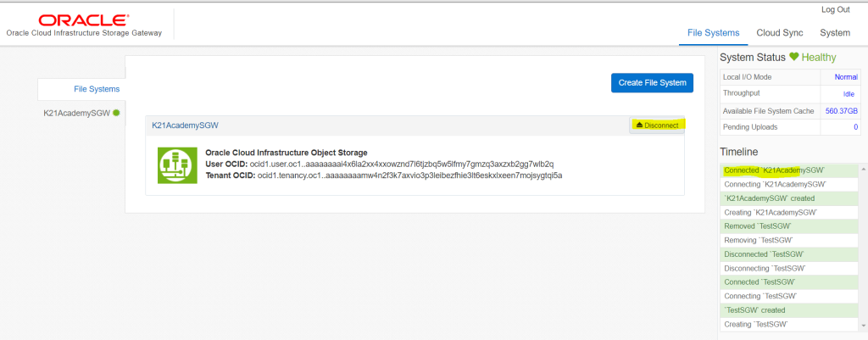
Task: Click the Pending Uploads value 0
Action: tap(855, 127)
